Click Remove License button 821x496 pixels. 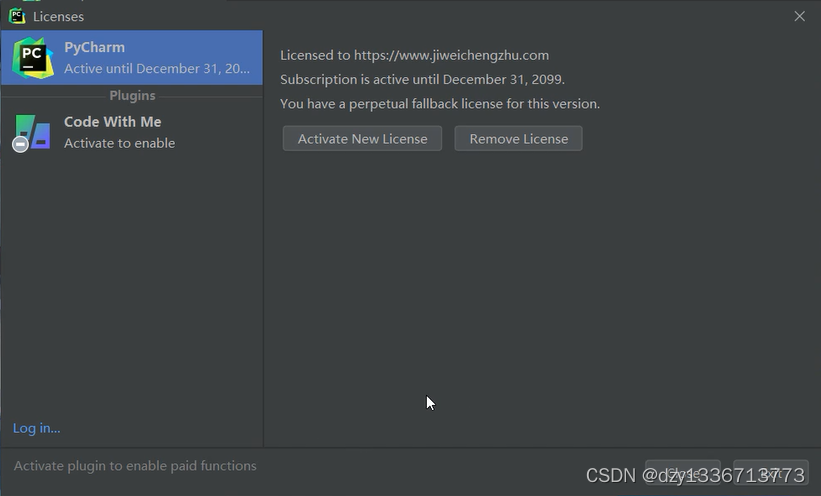518,138
